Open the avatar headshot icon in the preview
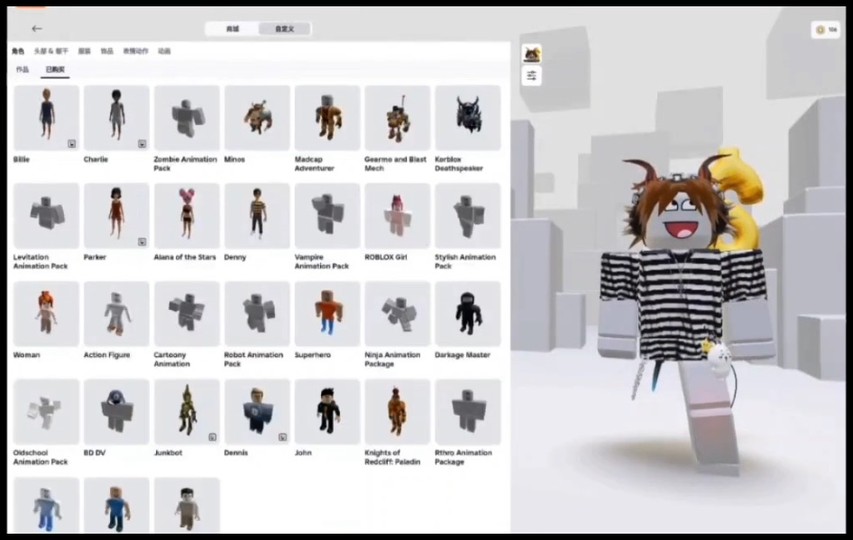The height and width of the screenshot is (540, 853). pos(531,54)
